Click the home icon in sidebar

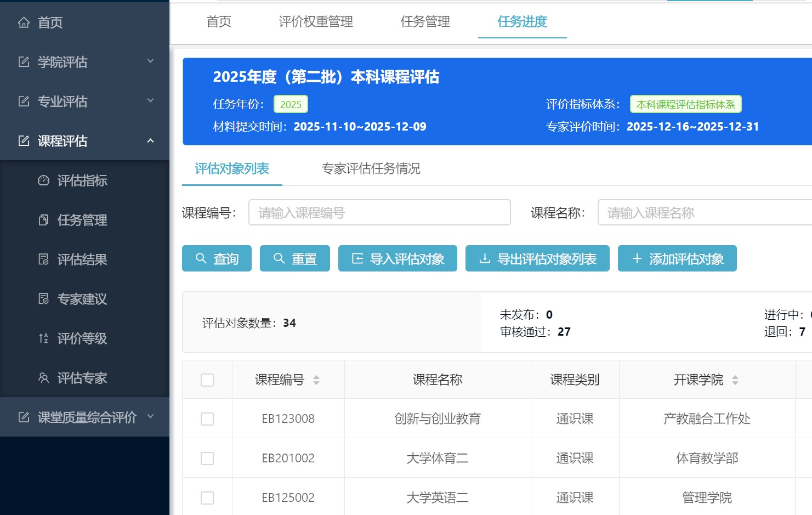[24, 22]
